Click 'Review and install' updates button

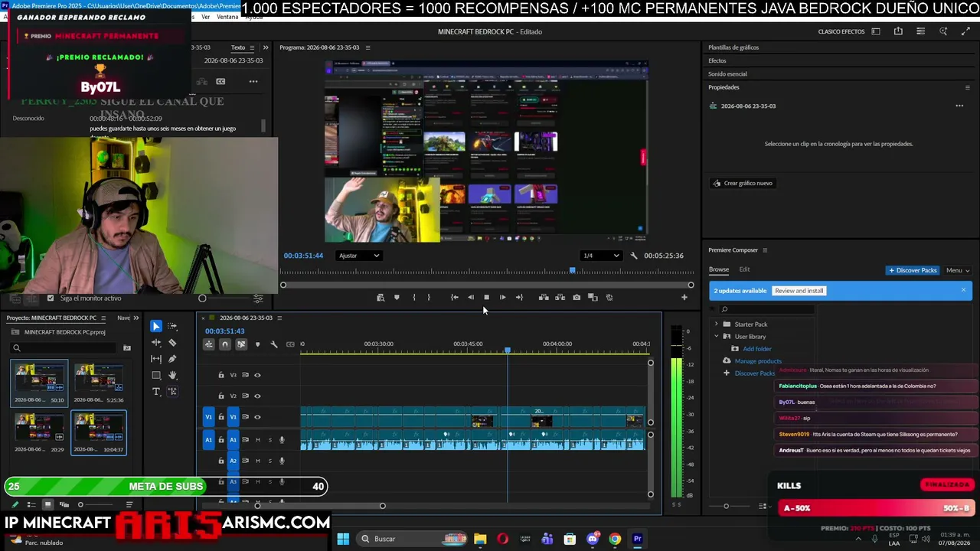tap(799, 291)
